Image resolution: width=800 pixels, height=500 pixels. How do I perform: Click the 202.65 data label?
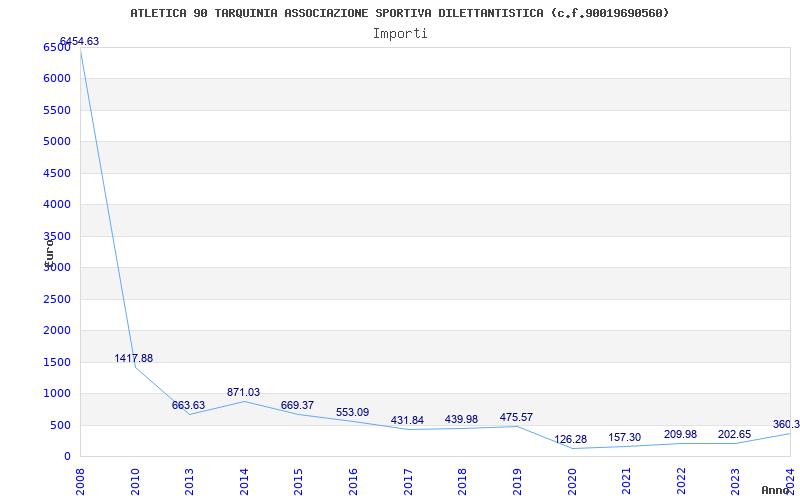735,434
